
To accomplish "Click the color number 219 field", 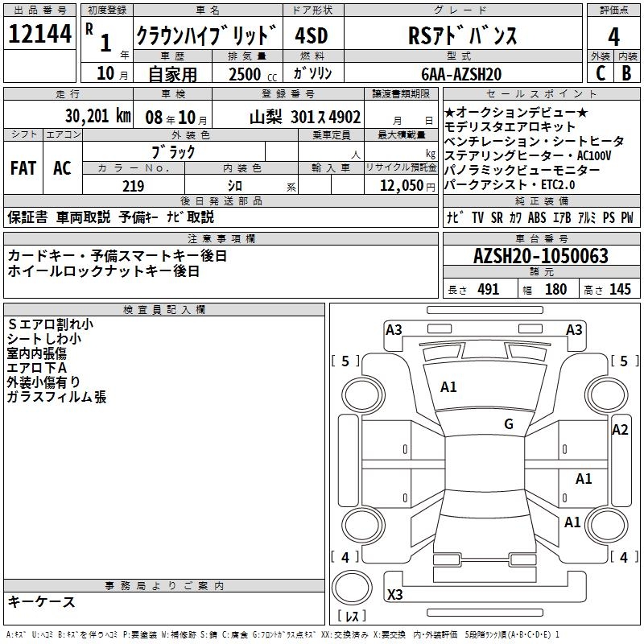I will tap(133, 186).
